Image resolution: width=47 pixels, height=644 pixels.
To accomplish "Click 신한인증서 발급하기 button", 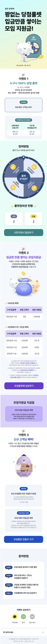I will pyautogui.click(x=23, y=232).
